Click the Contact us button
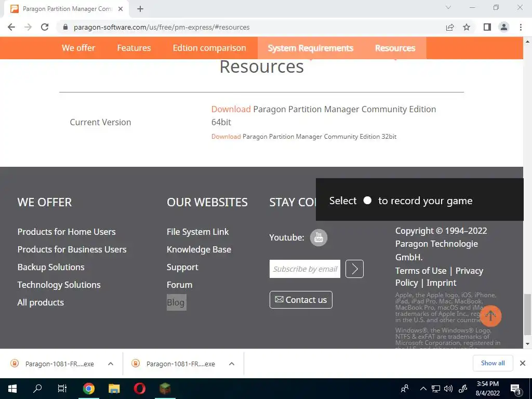 (x=301, y=300)
